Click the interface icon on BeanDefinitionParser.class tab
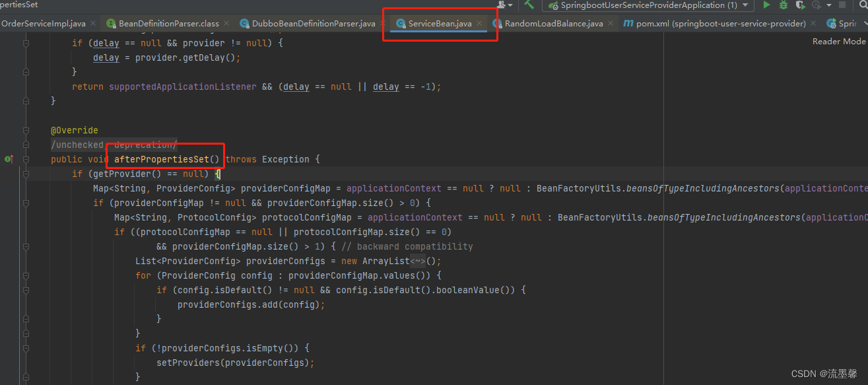 pos(111,24)
